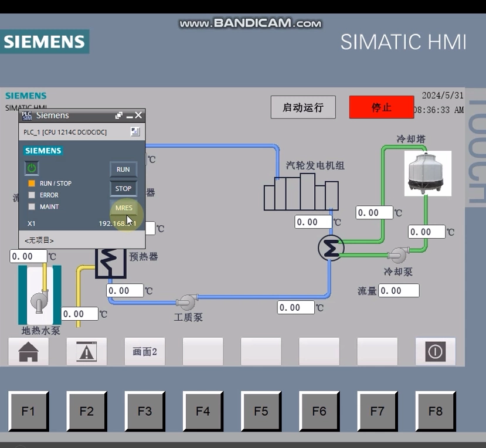Click the power icon at bottom right
Viewport: 486px width, 448px height.
pyautogui.click(x=436, y=352)
